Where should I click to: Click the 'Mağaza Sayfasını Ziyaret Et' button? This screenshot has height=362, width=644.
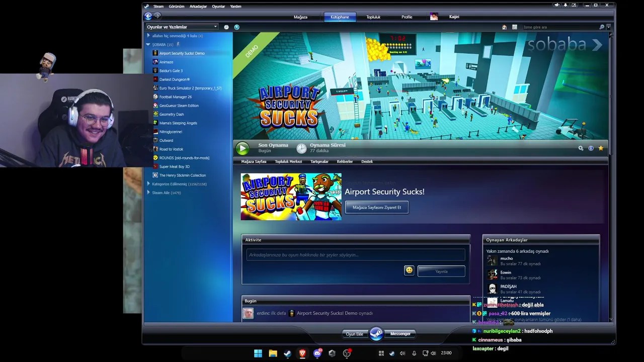[x=377, y=207]
